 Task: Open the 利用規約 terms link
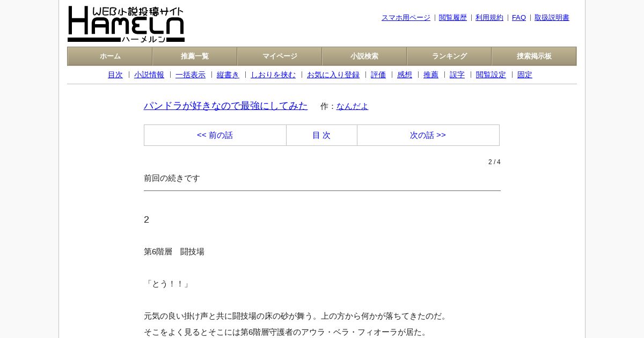click(x=489, y=18)
